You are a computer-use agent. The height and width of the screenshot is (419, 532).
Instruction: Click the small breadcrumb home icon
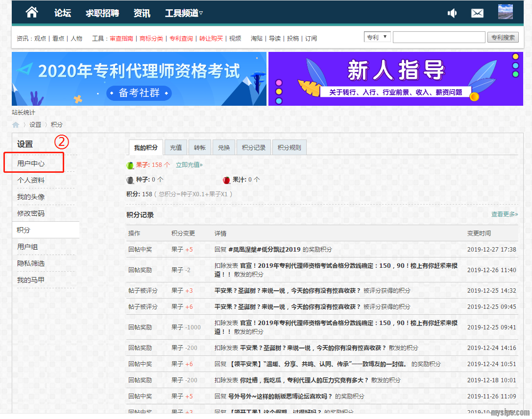click(x=16, y=125)
